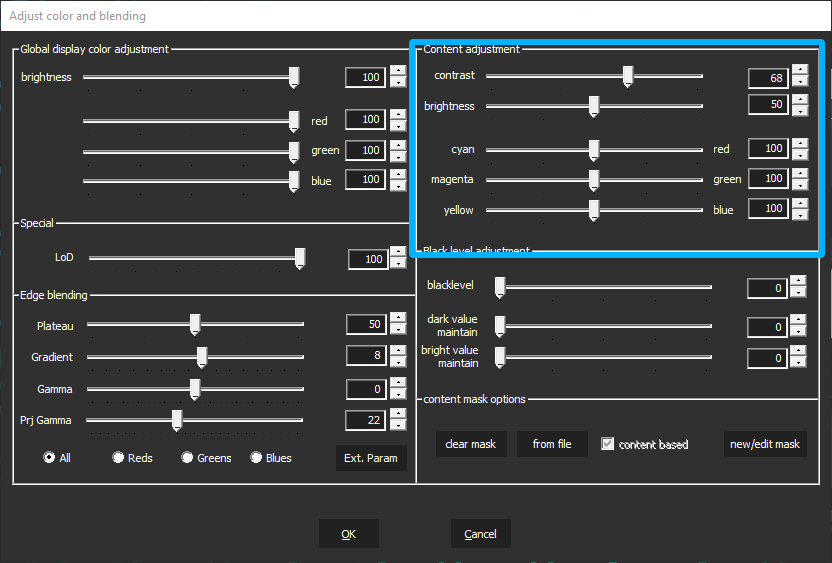Increase blacklevel value with up arrow
This screenshot has width=832, height=563.
[x=797, y=283]
